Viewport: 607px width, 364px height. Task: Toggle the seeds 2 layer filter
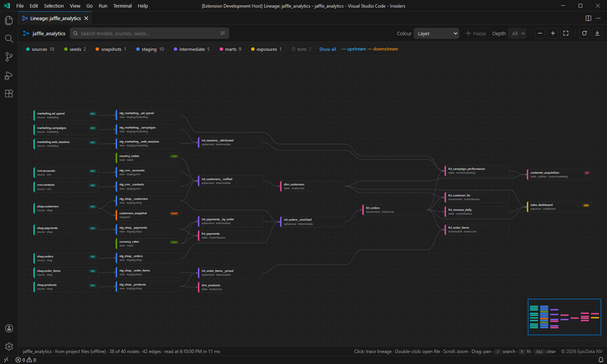tap(75, 49)
